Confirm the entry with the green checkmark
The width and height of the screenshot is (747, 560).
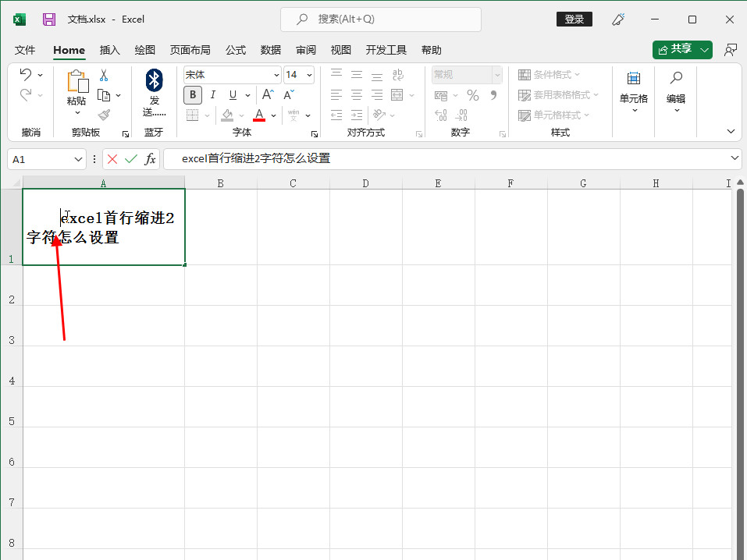pyautogui.click(x=131, y=159)
